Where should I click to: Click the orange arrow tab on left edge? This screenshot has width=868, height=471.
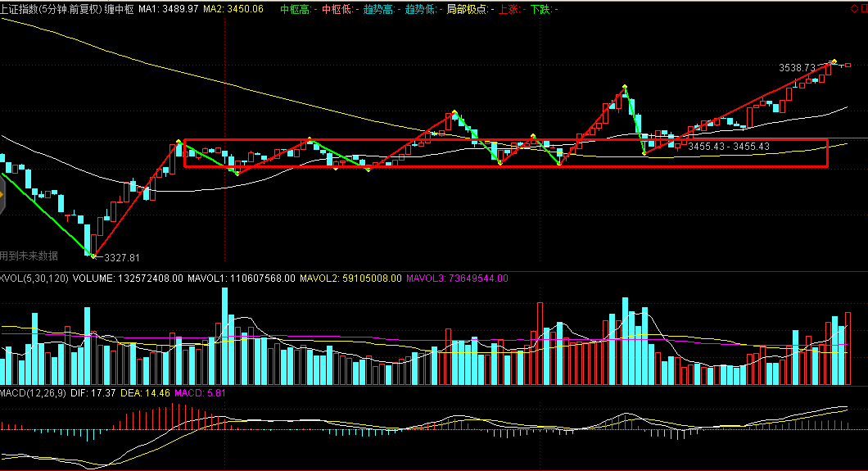click(2, 195)
